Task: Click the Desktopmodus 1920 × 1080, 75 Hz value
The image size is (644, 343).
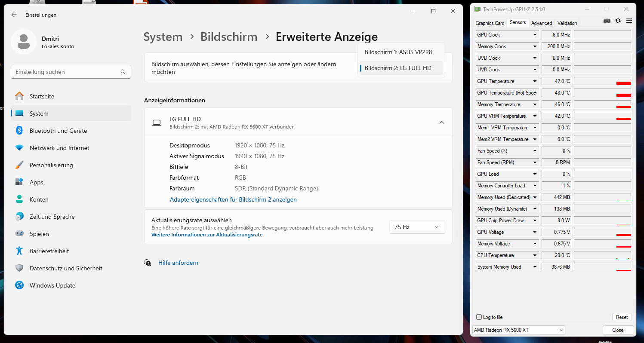Action: (x=259, y=145)
